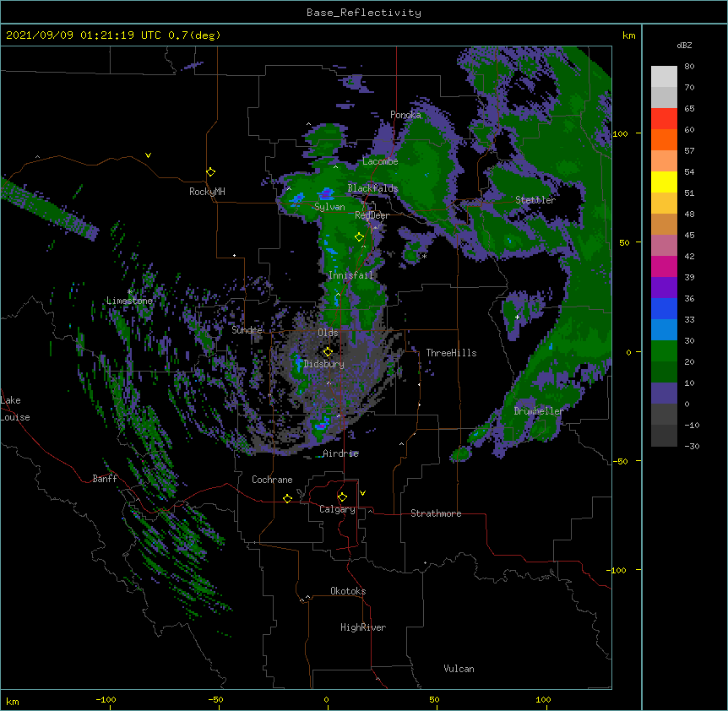Click the yellow diamond marker near RockyMH
This screenshot has height=711, width=728.
tap(210, 172)
